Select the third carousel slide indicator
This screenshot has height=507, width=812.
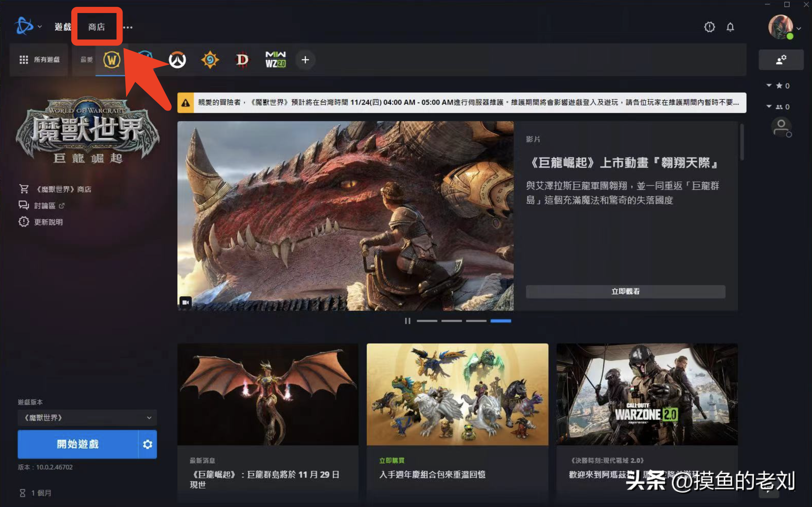[476, 321]
